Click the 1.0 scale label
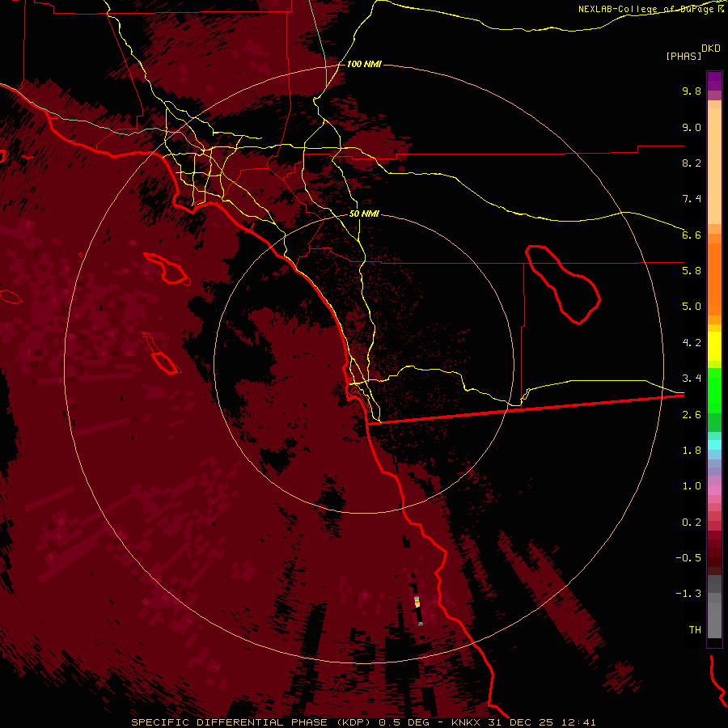This screenshot has width=728, height=728. tap(692, 486)
